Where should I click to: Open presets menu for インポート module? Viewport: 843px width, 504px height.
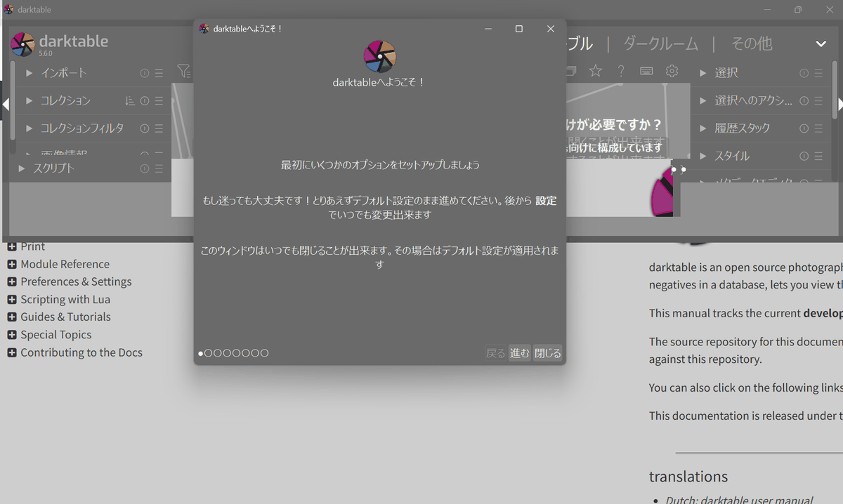[x=159, y=73]
